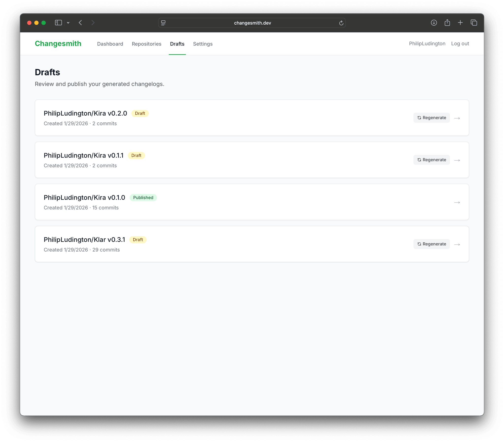Show tab overview icon
Image resolution: width=504 pixels, height=442 pixels.
click(474, 23)
